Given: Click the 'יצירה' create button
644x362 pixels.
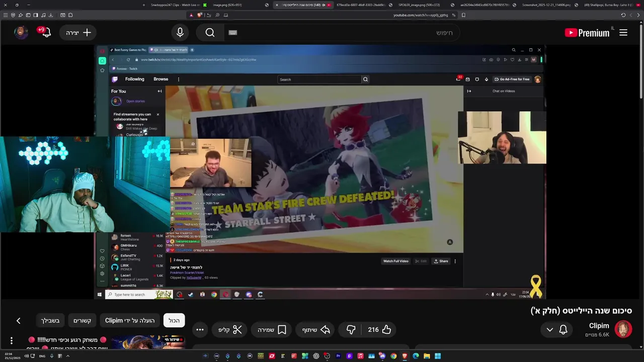Looking at the screenshot, I should coord(78,33).
